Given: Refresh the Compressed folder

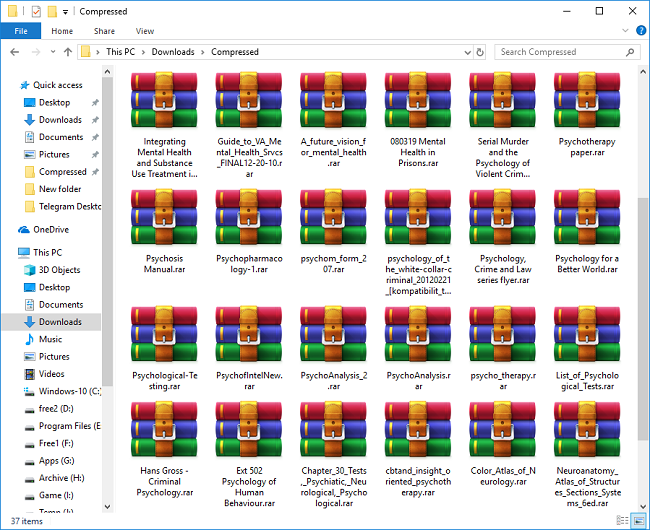Looking at the screenshot, I should [480, 52].
